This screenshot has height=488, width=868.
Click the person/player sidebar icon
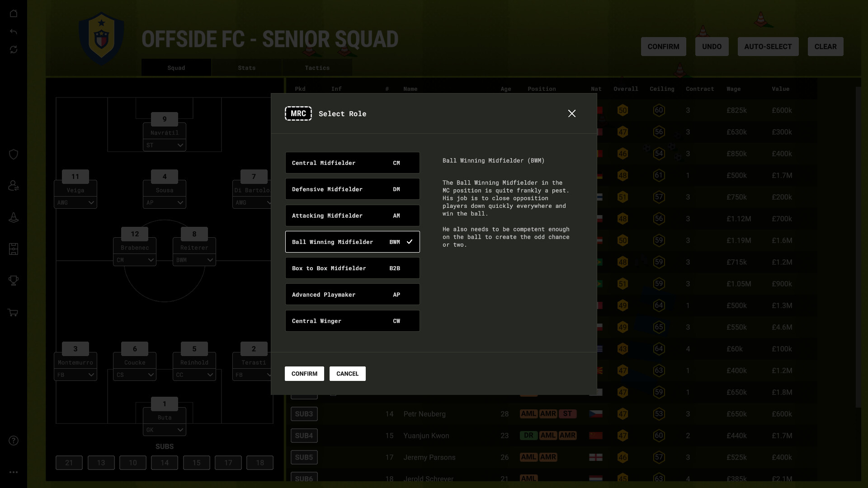click(x=13, y=186)
